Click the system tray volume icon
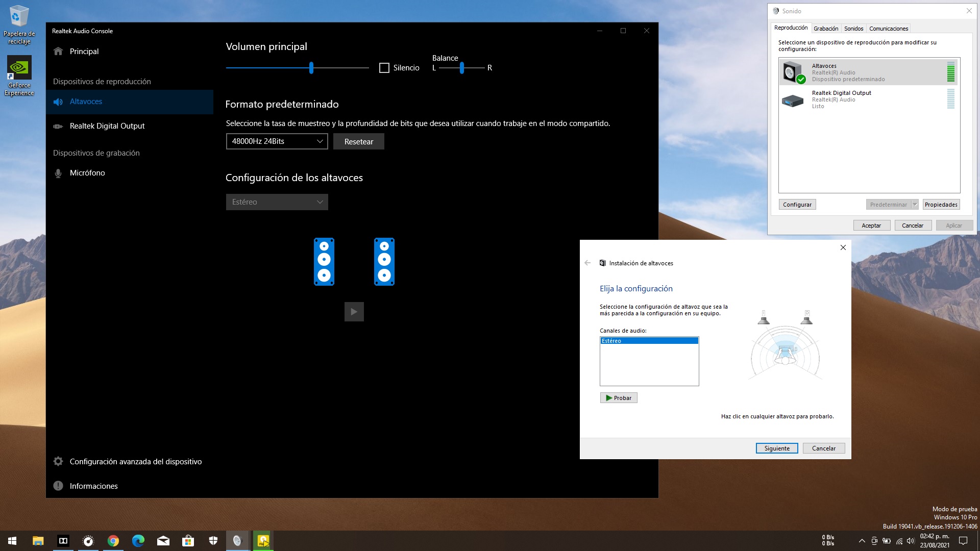Screen dimensions: 980x551 911,541
